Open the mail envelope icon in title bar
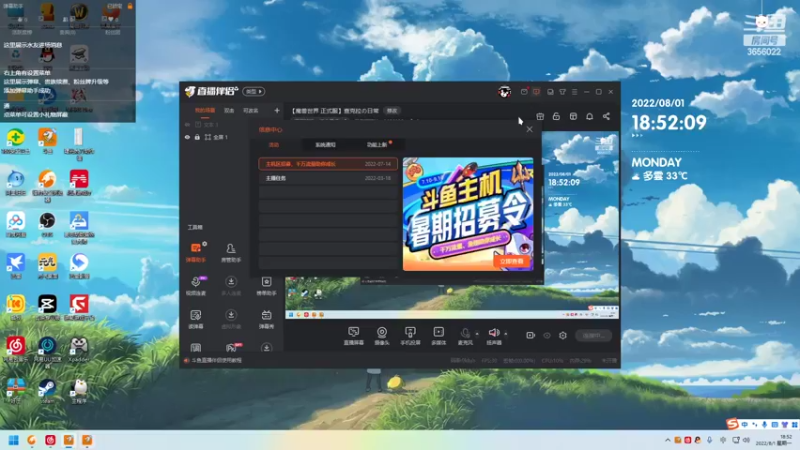 pos(524,92)
